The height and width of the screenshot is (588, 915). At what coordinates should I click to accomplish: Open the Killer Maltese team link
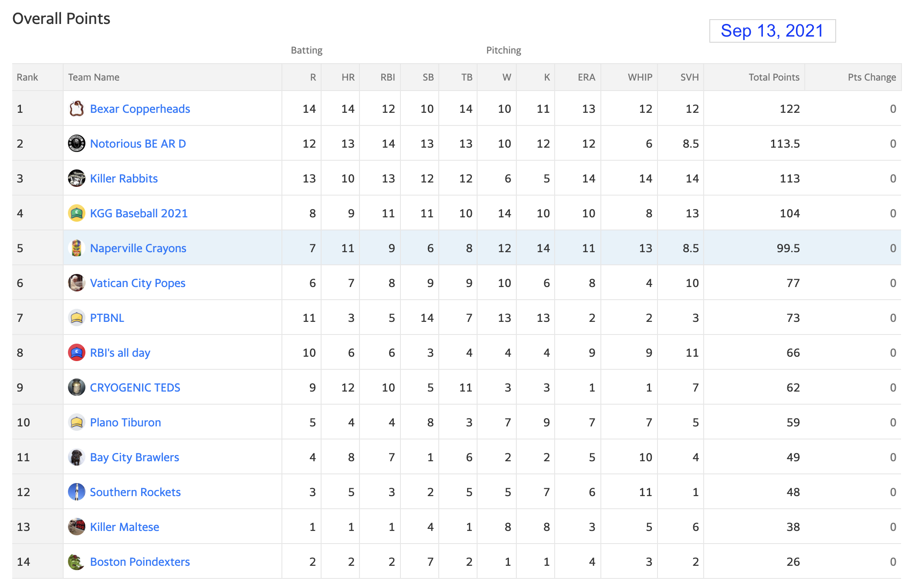pyautogui.click(x=125, y=527)
